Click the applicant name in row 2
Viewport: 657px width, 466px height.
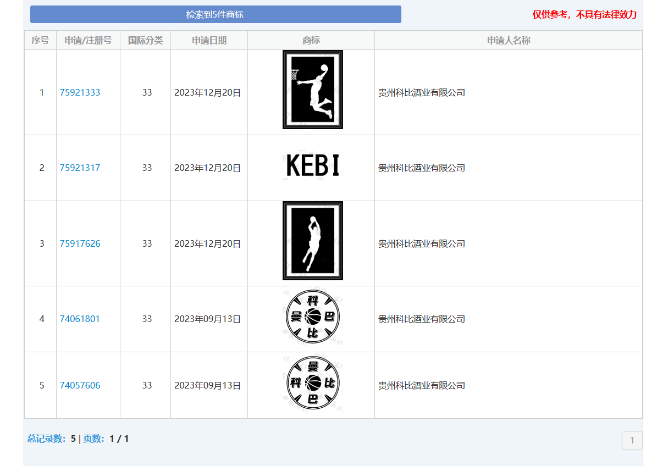coord(422,168)
